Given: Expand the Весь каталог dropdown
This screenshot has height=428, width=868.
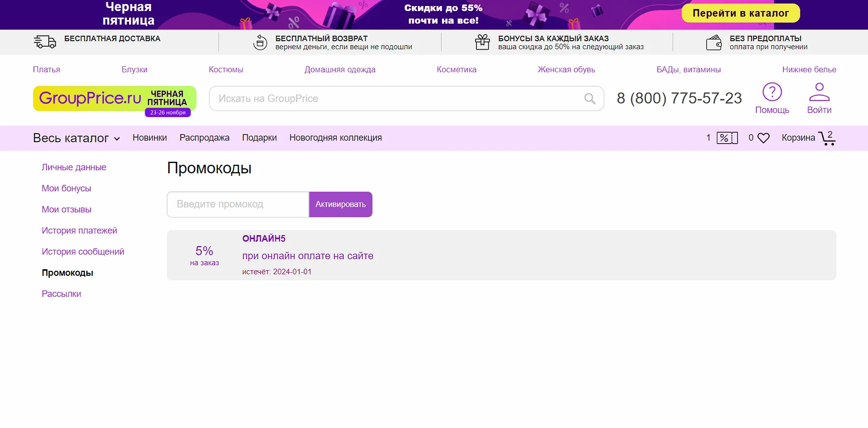Looking at the screenshot, I should (76, 138).
